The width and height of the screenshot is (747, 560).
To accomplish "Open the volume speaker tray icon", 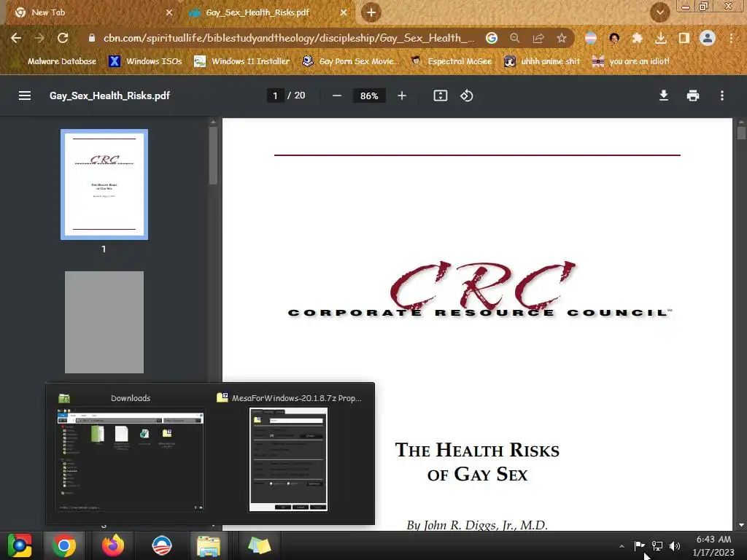I will click(x=675, y=545).
